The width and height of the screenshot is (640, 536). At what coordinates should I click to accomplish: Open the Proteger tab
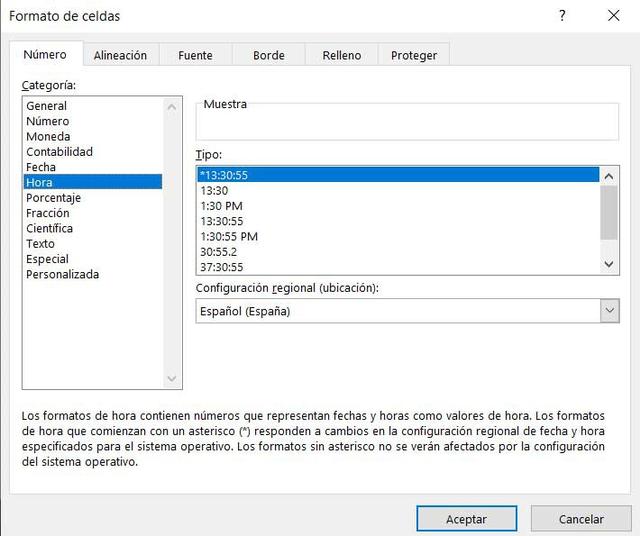click(x=414, y=55)
